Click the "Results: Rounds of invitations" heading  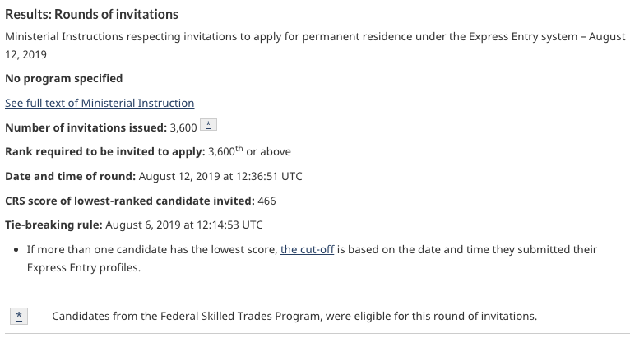click(91, 15)
